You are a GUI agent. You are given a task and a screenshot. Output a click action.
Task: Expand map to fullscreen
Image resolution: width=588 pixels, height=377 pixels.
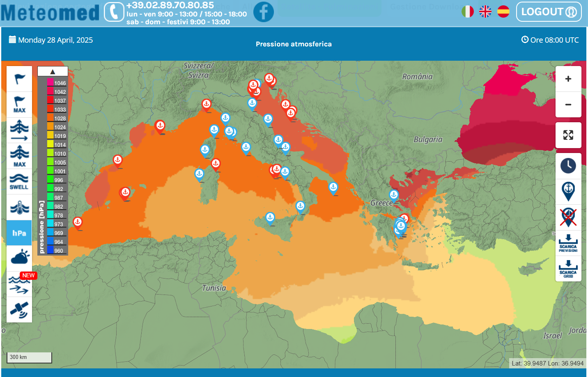coord(568,135)
